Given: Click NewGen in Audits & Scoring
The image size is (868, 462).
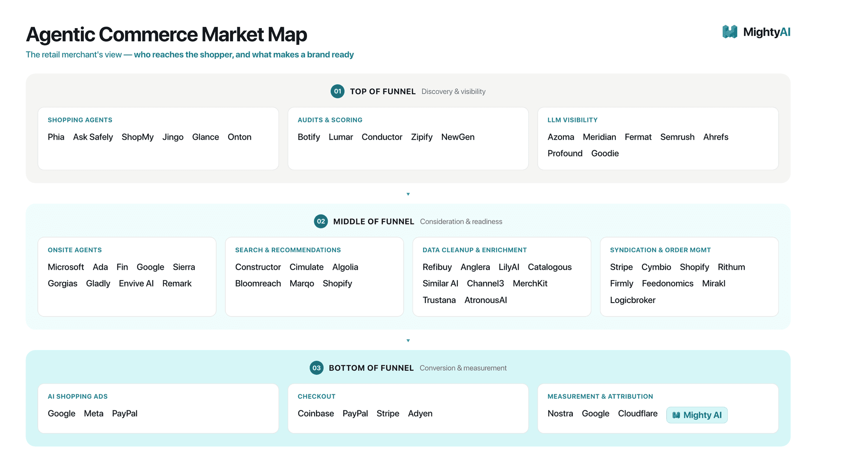Looking at the screenshot, I should 458,137.
